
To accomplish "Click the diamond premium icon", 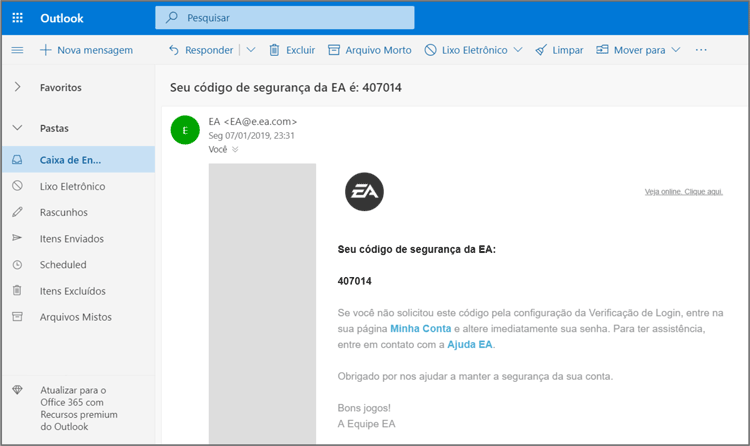I will [x=17, y=390].
